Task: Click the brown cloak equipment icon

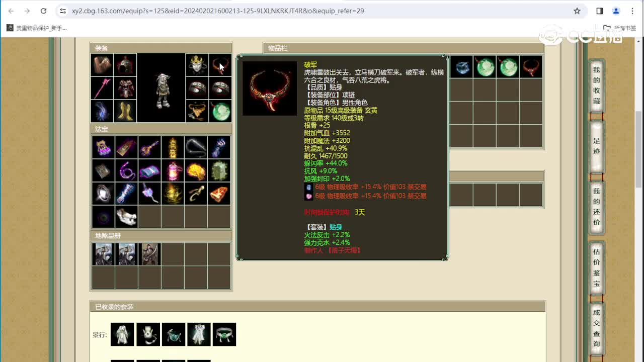Action: pos(102,65)
